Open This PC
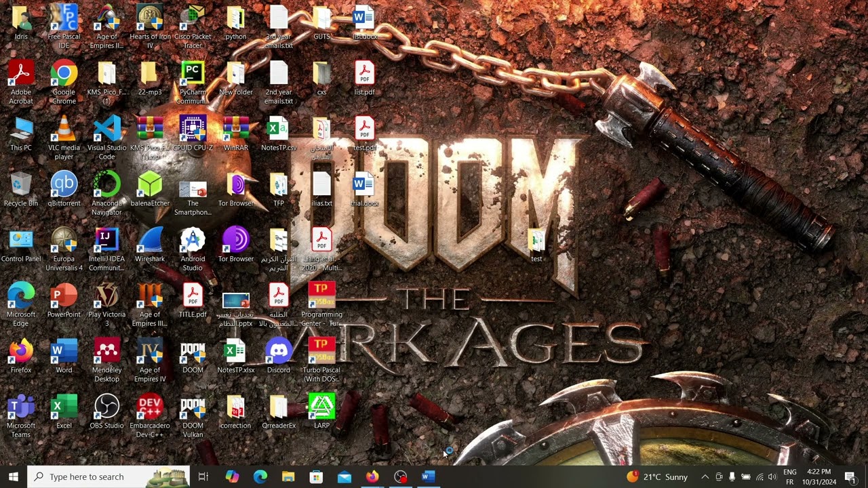868x488 pixels. [21, 134]
